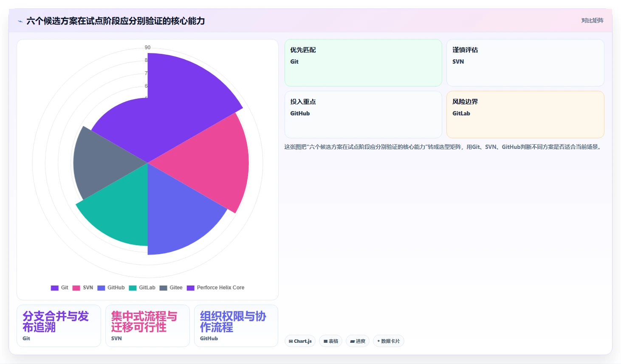Open the 风险边界 GitLab card
Screen dimensions: 621x364
pos(525,115)
